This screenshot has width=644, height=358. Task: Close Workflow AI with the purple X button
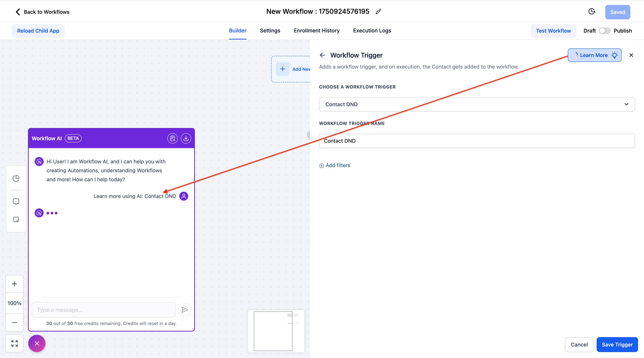point(37,343)
